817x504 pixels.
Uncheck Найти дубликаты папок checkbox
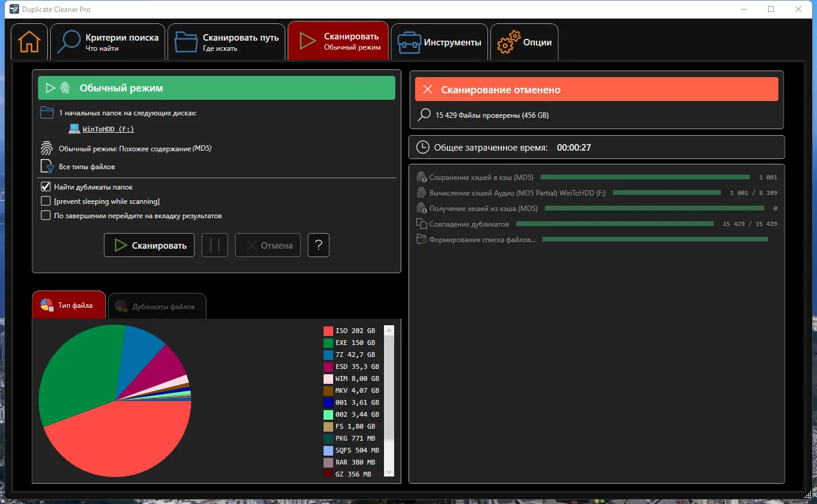coord(45,187)
